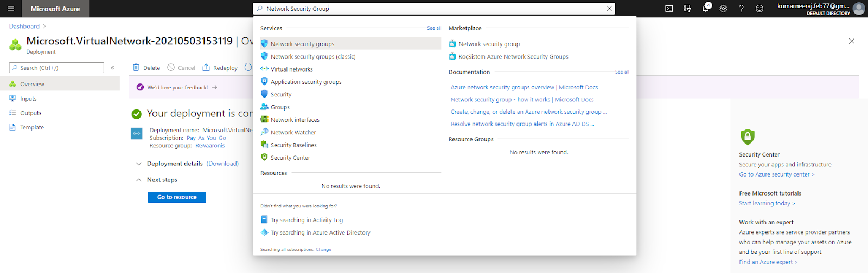Change the searched subscriptions
The width and height of the screenshot is (868, 273).
click(x=323, y=250)
